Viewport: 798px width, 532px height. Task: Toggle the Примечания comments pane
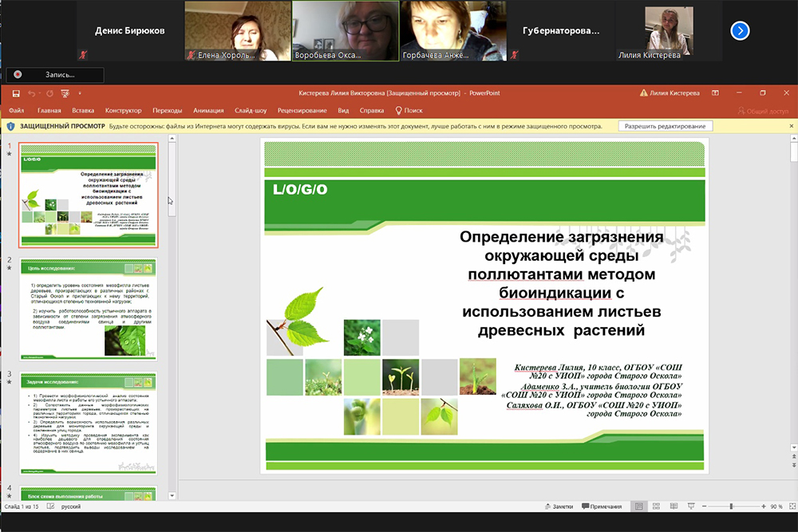click(602, 506)
